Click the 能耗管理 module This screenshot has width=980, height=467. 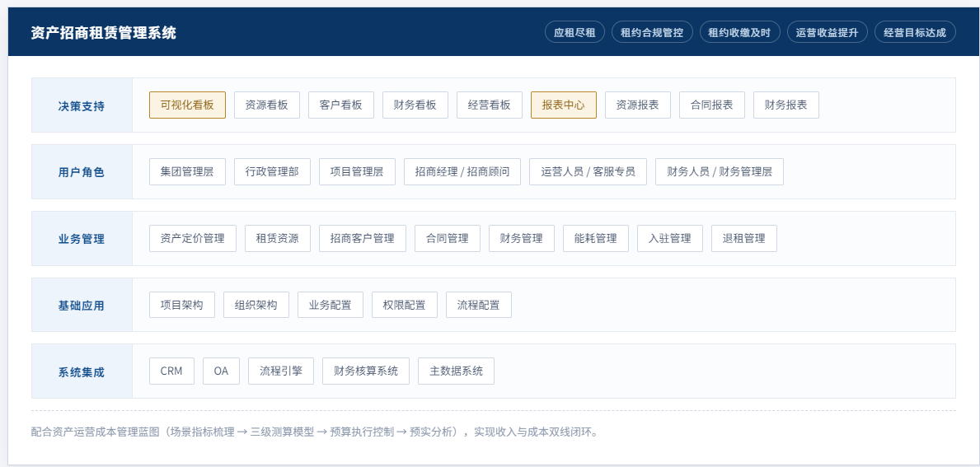596,239
